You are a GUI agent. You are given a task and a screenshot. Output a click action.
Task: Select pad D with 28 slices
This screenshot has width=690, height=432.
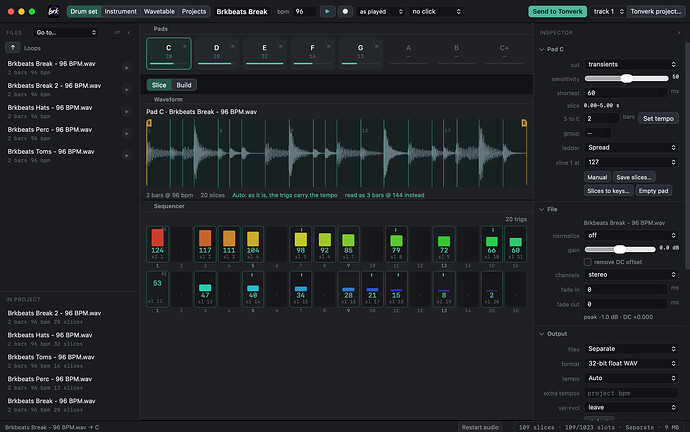217,54
